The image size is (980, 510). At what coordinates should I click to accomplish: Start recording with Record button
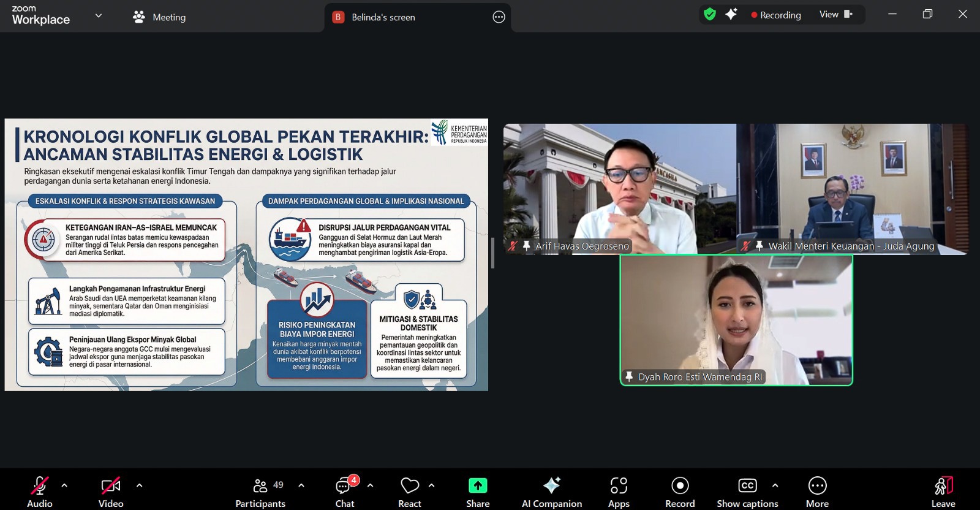pyautogui.click(x=680, y=492)
